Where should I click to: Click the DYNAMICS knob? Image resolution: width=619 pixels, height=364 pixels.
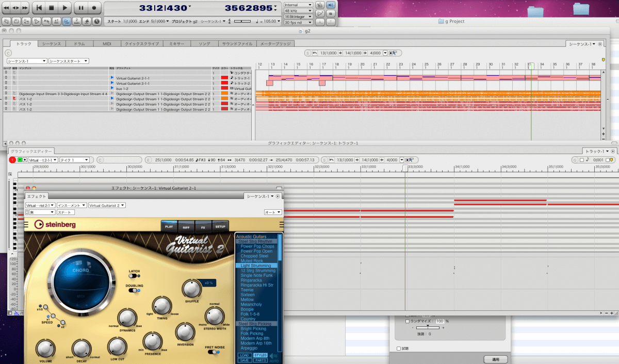[127, 318]
